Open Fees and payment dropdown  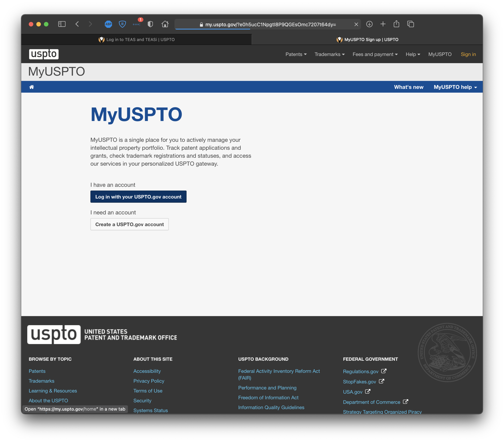pyautogui.click(x=375, y=54)
